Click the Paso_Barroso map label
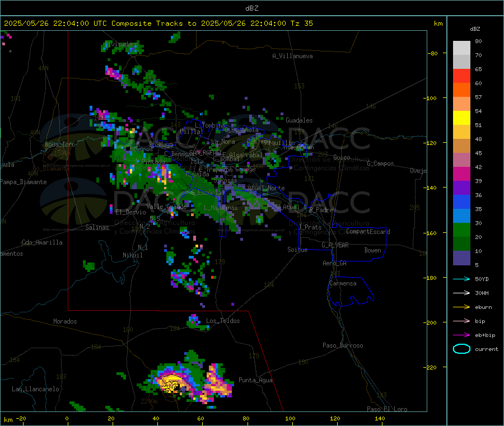 [343, 345]
